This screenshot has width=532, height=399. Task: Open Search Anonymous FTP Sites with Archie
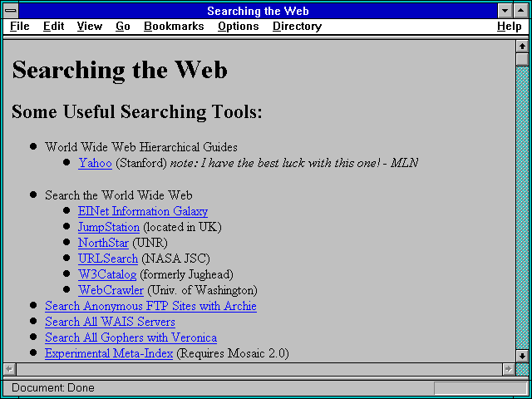click(150, 306)
